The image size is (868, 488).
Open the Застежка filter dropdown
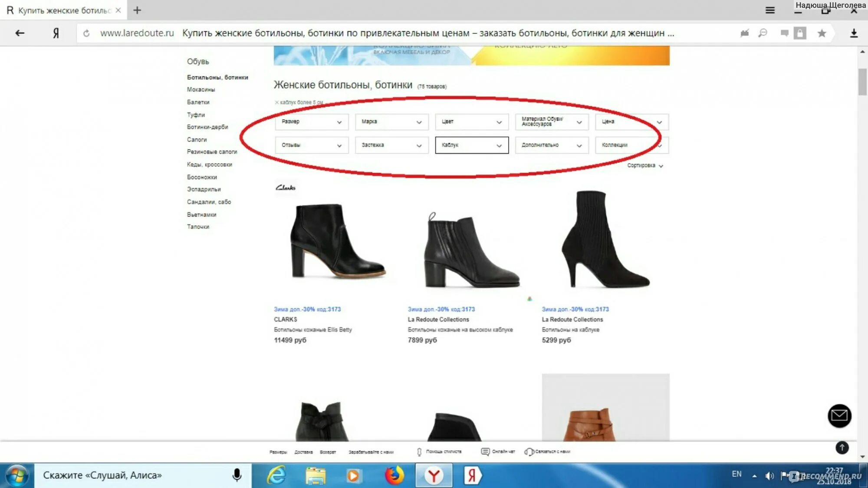(391, 145)
